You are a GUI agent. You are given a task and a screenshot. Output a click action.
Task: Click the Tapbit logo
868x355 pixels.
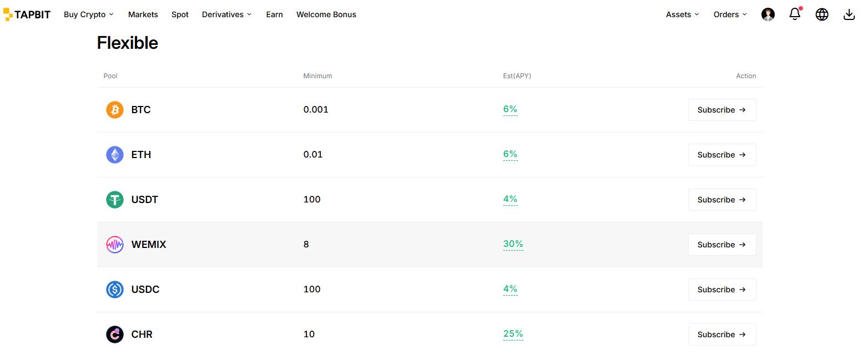[27, 14]
